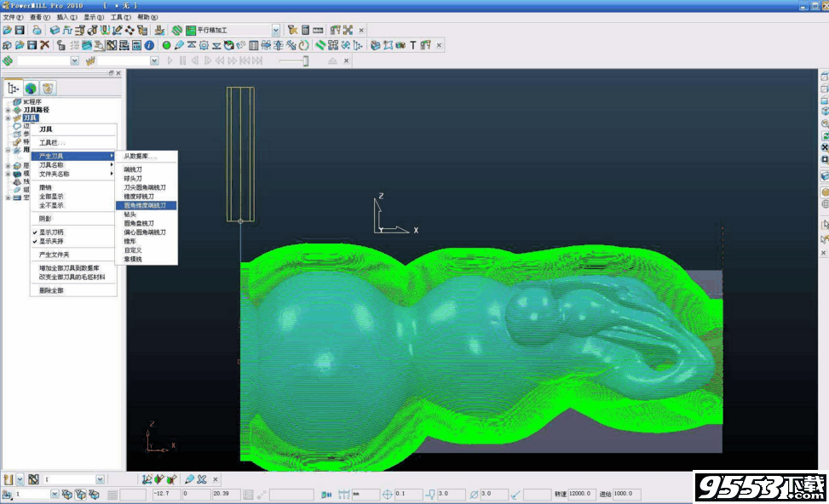Open the 刀具名称 submenu
The image size is (829, 504).
pos(51,167)
